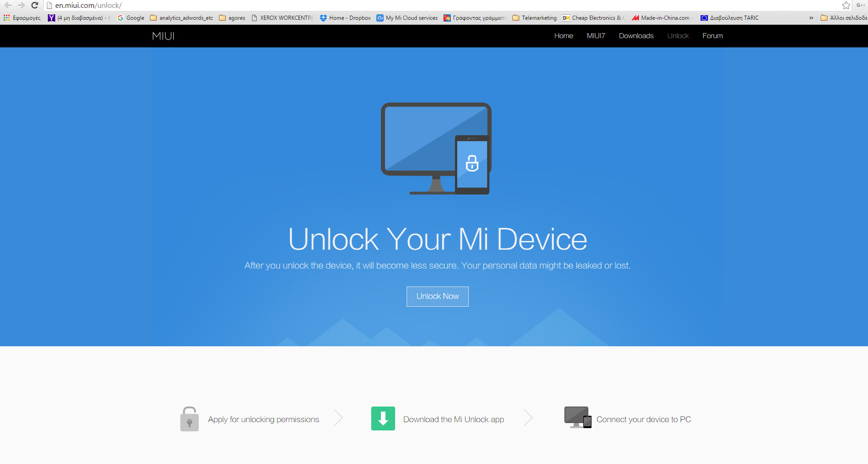Open the Yahoo mail bookmark
Screen dimensions: 868x464
pyautogui.click(x=79, y=18)
